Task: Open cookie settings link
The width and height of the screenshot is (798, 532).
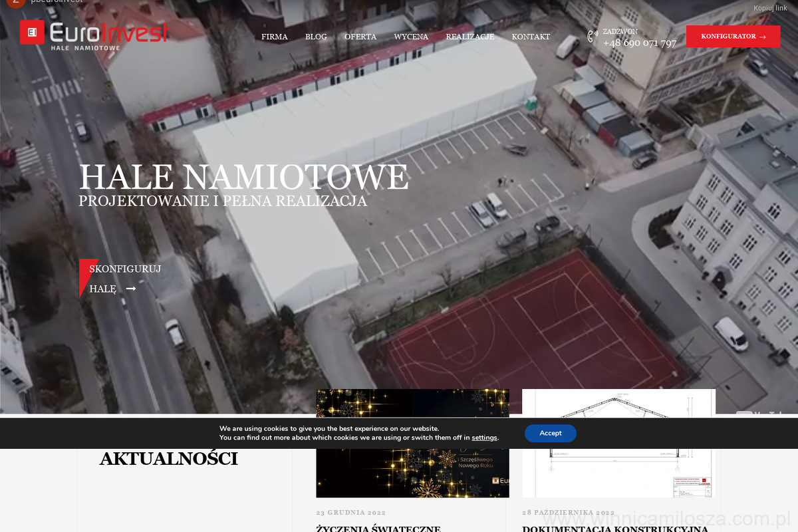Action: (x=484, y=438)
